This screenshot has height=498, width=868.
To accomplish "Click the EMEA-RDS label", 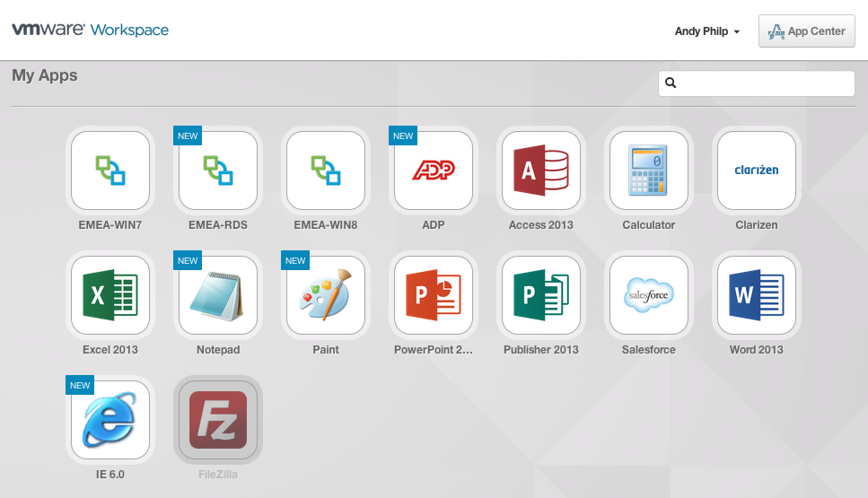I will pyautogui.click(x=218, y=225).
